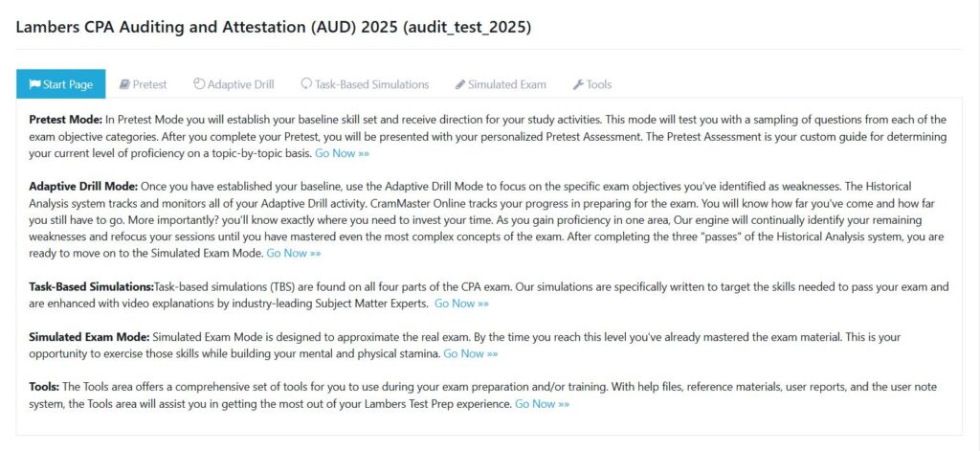Click the wrench icon beside Tools
Viewport: 980px width, 451px height.
pyautogui.click(x=578, y=84)
